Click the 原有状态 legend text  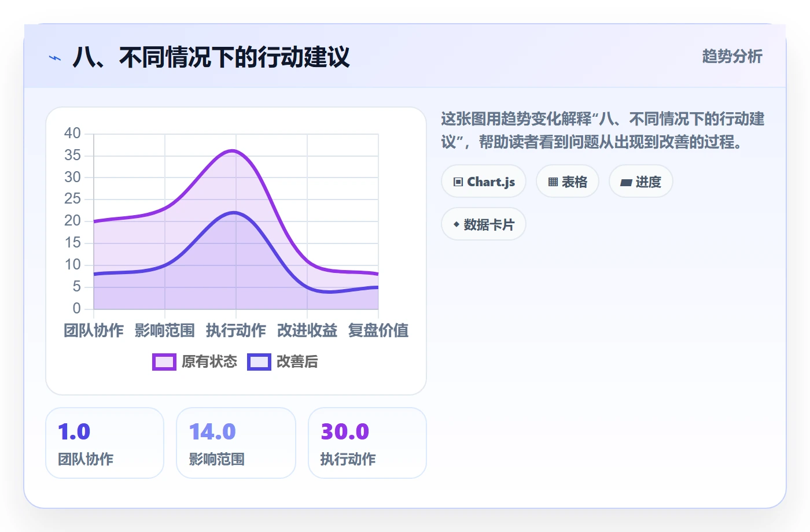point(209,362)
